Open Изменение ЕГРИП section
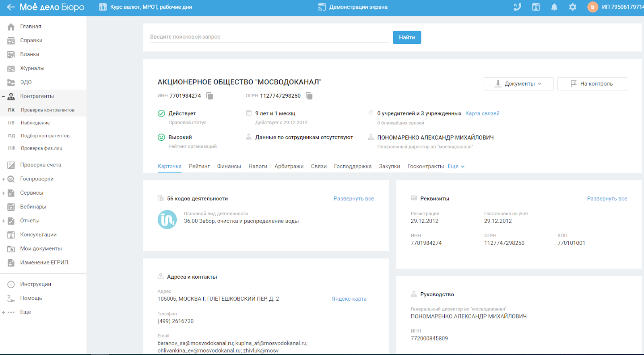The image size is (644, 355). click(44, 263)
